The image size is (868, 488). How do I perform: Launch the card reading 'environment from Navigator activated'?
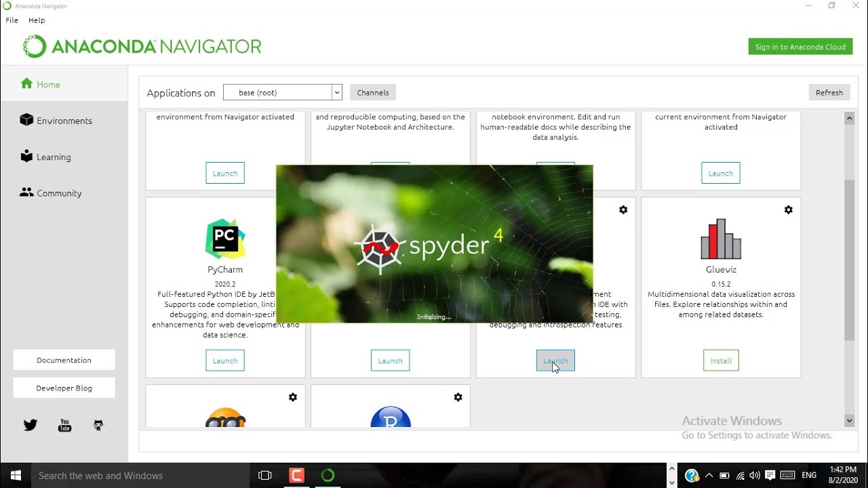point(225,173)
